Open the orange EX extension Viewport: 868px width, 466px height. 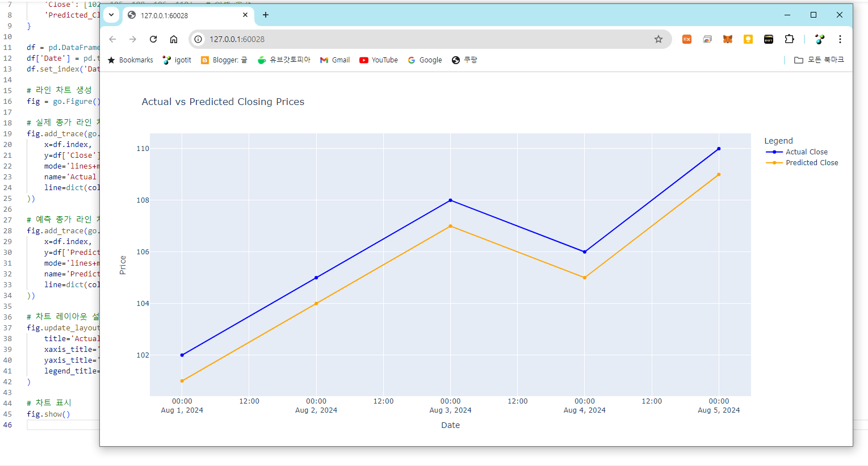click(687, 39)
